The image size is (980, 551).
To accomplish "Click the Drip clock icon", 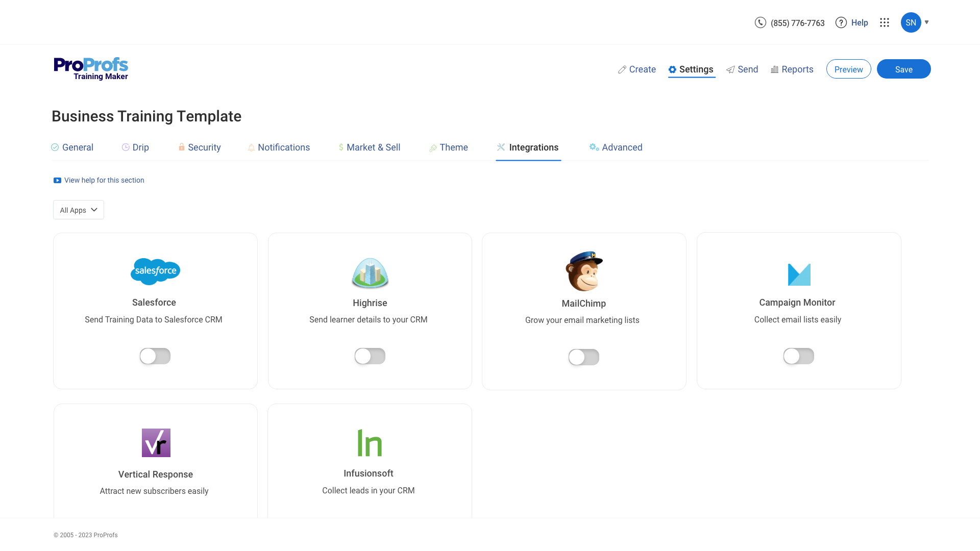I will tap(126, 147).
